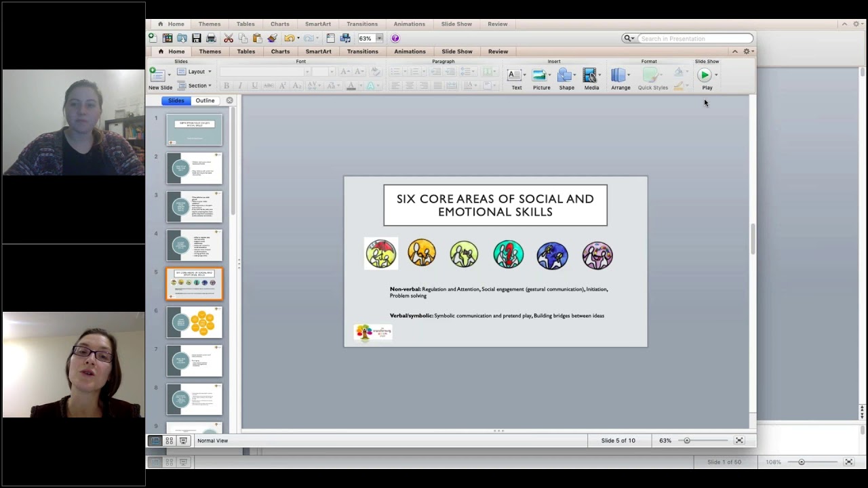
Task: Click the Print icon in toolbar
Action: pos(211,39)
